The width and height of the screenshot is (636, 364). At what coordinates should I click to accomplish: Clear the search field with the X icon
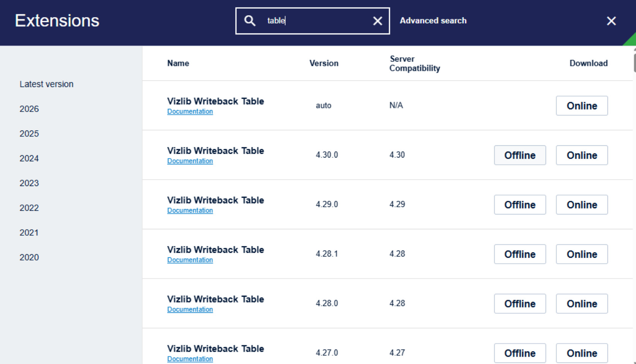377,21
